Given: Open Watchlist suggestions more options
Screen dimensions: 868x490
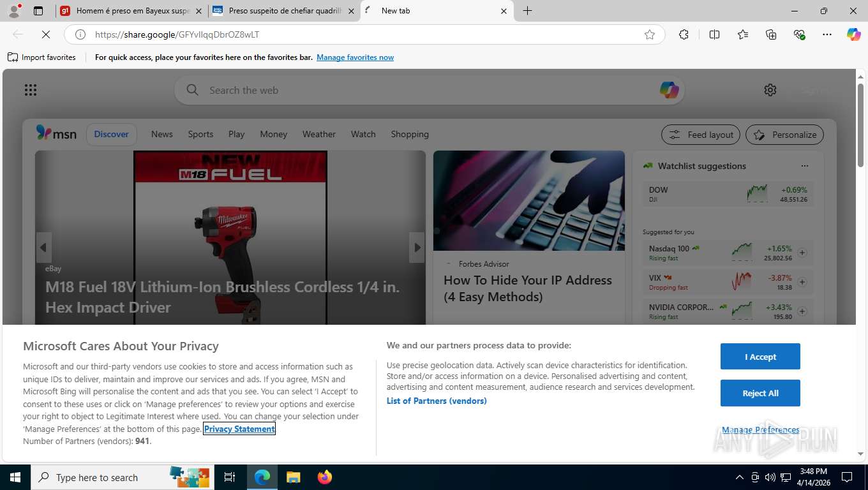Looking at the screenshot, I should 805,166.
